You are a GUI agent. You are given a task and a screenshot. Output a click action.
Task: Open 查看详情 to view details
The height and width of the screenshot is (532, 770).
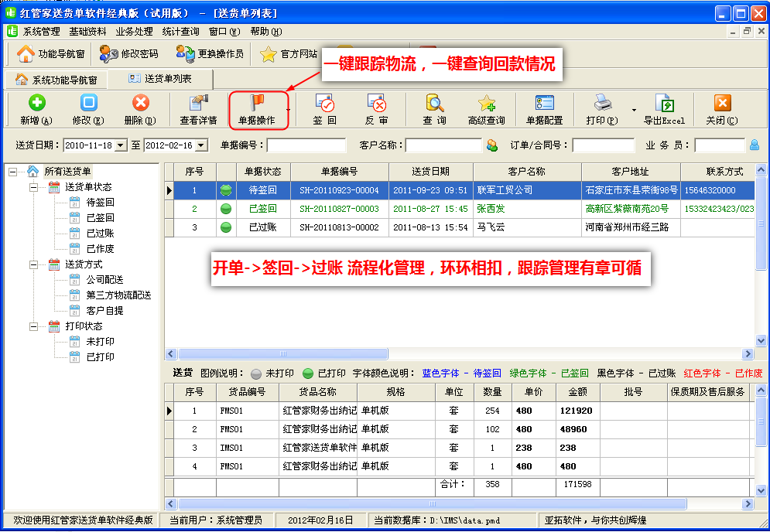tap(198, 104)
